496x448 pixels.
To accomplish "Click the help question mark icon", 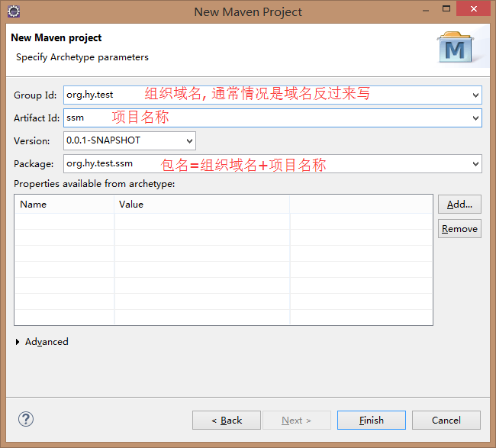I will point(26,420).
